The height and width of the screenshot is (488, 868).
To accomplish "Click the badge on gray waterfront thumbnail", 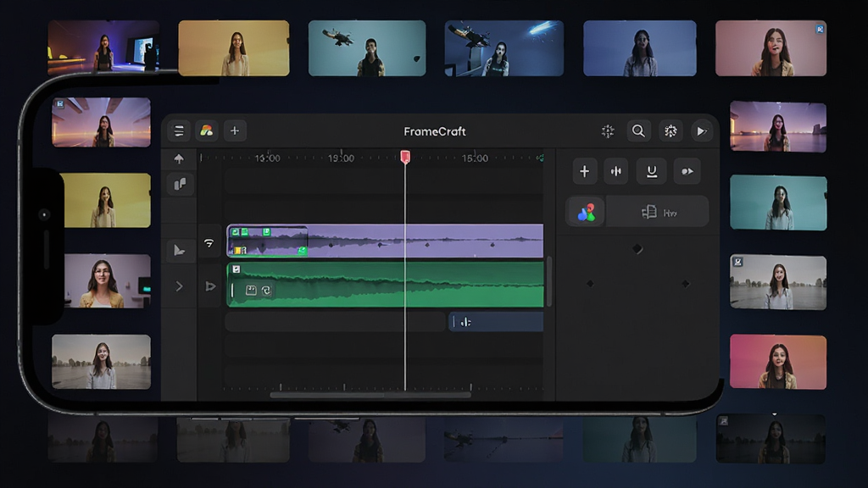I will [x=738, y=262].
